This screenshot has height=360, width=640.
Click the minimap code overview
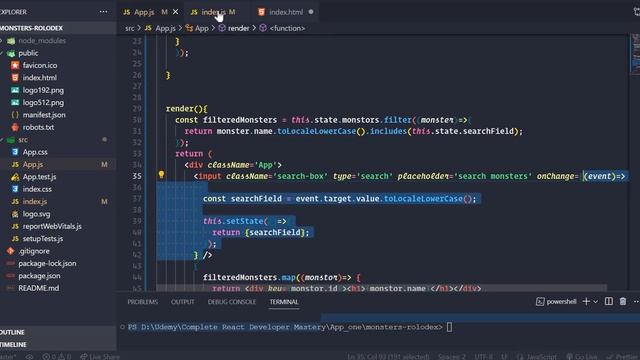click(x=635, y=54)
